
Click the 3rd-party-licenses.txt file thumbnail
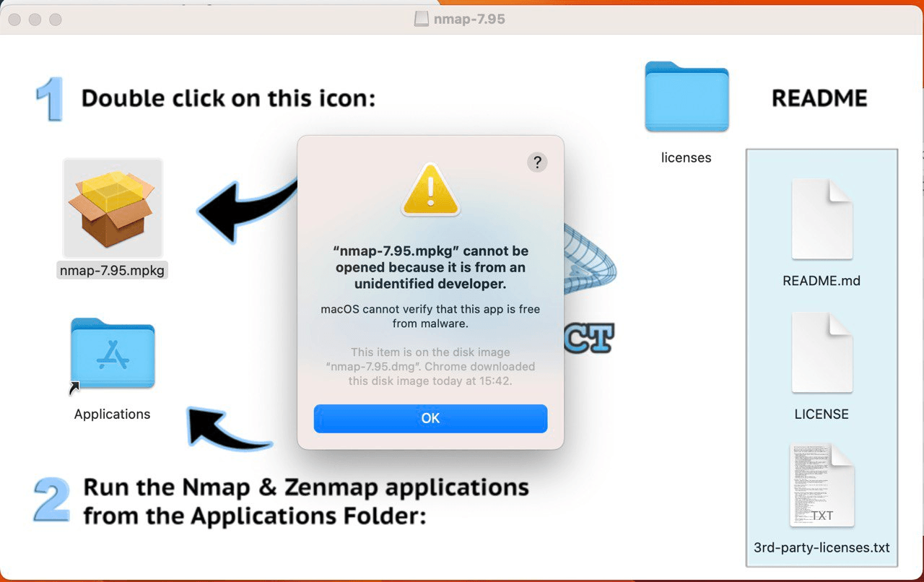(821, 485)
